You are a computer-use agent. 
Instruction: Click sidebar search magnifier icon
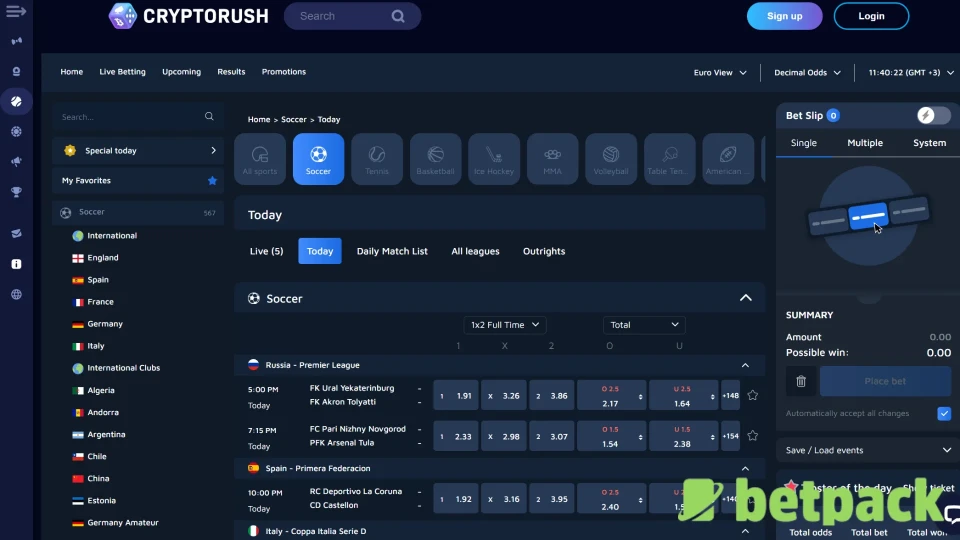(209, 116)
